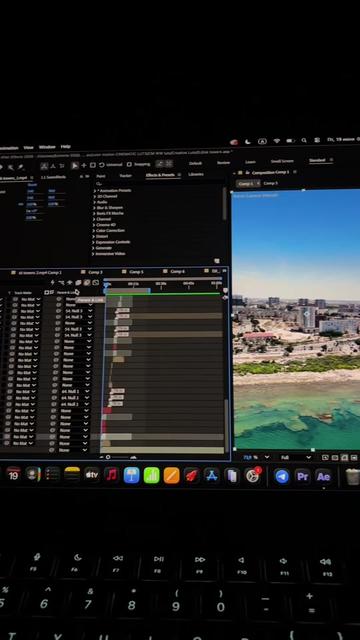Select the anchor point tool beside Selection

(x=84, y=165)
